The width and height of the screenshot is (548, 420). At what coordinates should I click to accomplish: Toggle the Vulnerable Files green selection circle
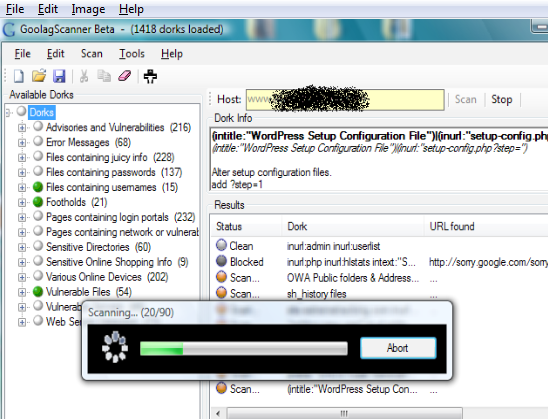point(38,291)
